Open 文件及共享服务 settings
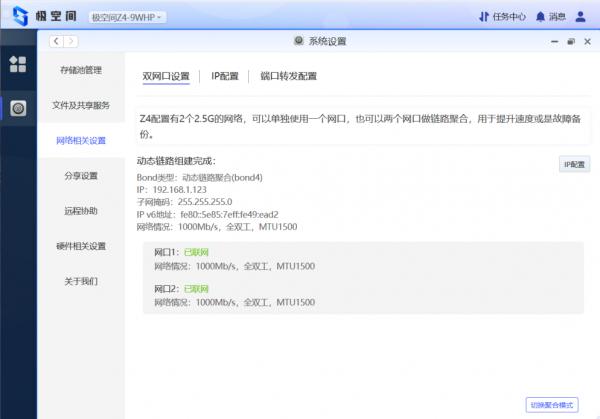This screenshot has height=419, width=600. [81, 105]
